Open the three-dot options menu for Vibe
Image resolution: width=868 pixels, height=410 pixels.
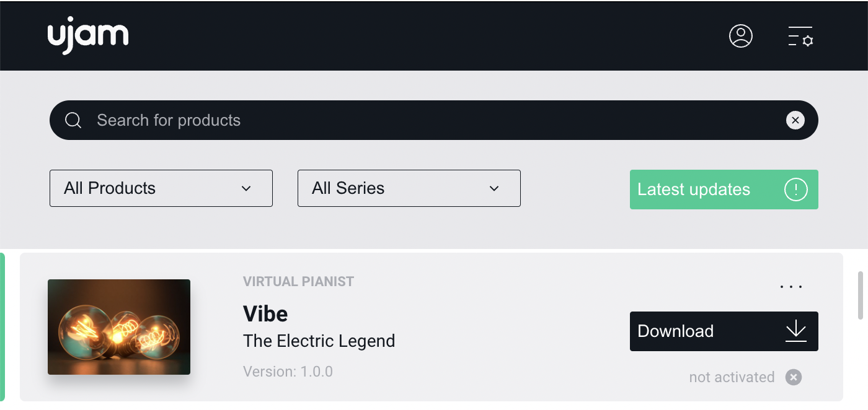790,286
